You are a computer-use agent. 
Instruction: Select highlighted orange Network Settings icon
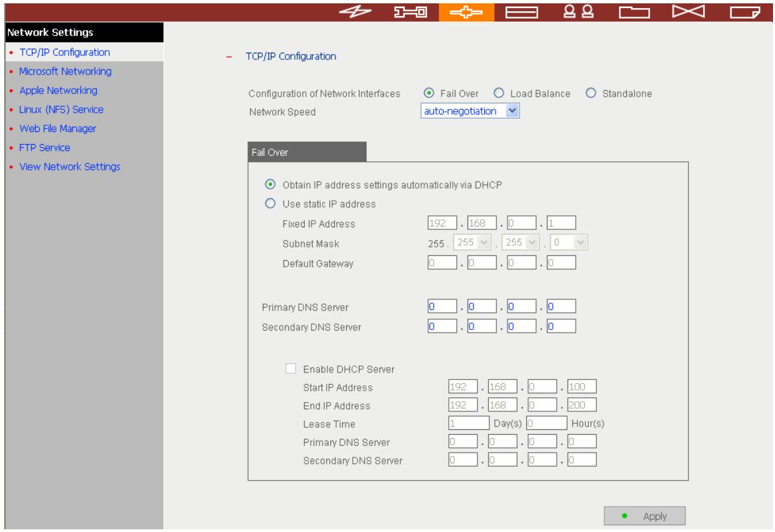point(466,12)
